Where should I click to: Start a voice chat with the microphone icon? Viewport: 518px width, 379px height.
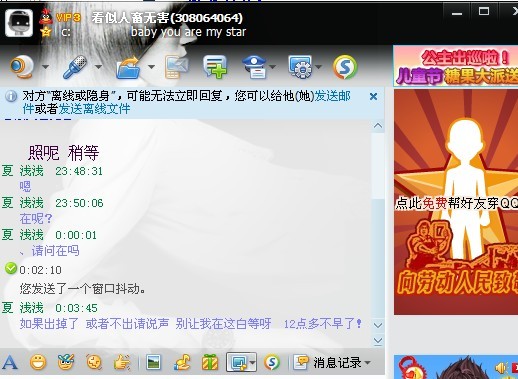75,67
